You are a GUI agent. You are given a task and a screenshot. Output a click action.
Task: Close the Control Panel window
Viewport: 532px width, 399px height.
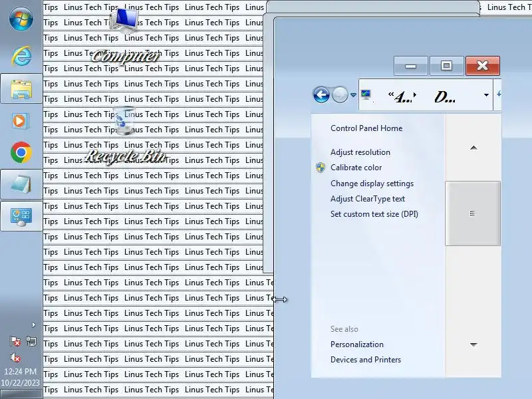pyautogui.click(x=483, y=66)
